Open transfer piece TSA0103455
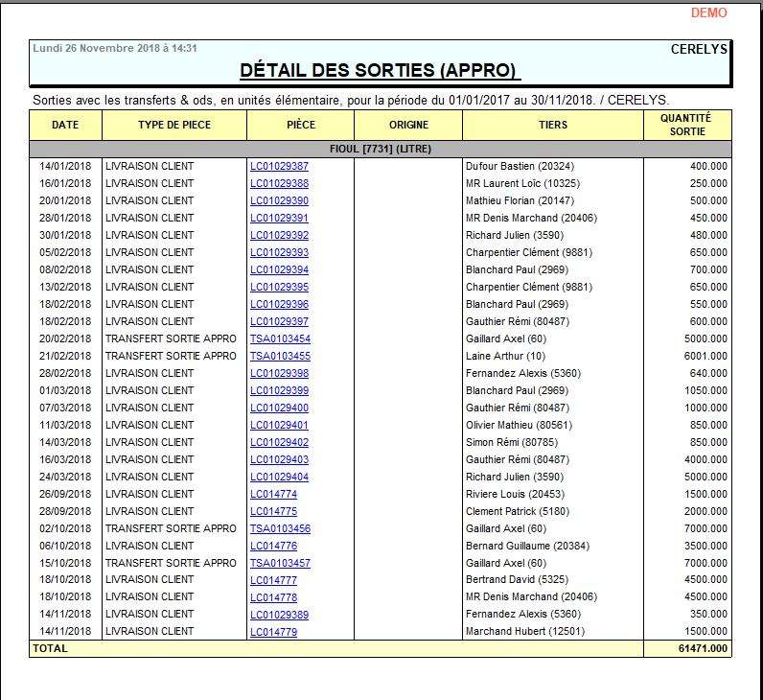This screenshot has height=700, width=763. pyautogui.click(x=280, y=356)
